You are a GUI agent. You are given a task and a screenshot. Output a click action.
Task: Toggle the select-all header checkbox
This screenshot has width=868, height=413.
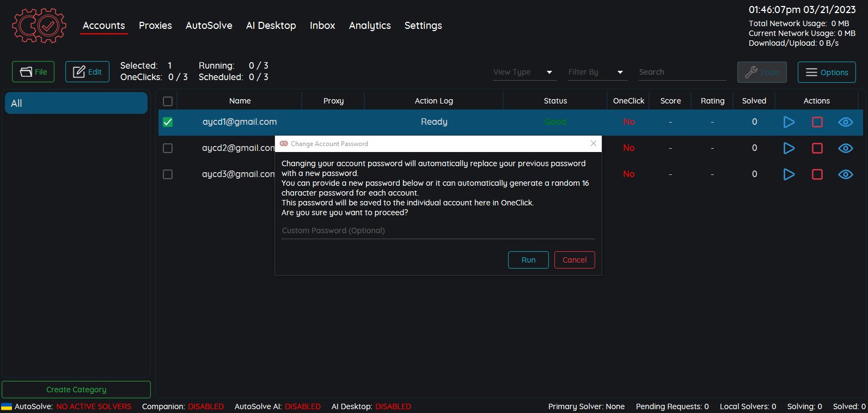pyautogui.click(x=168, y=101)
